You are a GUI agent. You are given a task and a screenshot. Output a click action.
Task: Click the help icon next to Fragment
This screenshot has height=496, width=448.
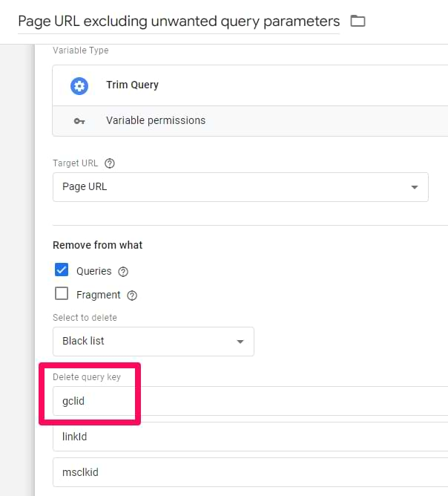[x=132, y=296]
